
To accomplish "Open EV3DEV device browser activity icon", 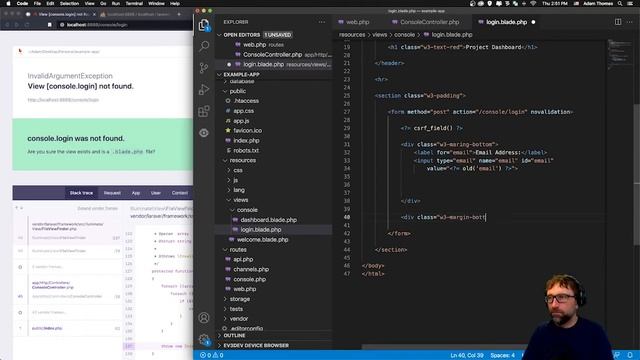I will click(x=204, y=133).
